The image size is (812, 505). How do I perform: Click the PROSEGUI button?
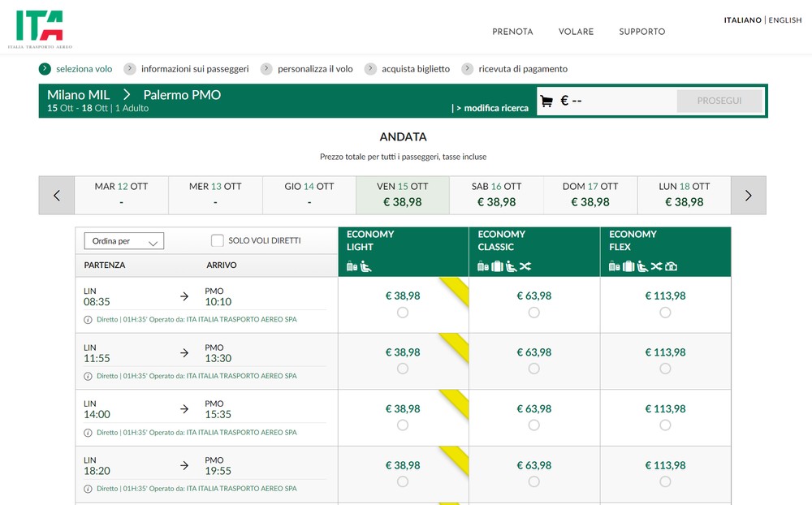click(x=719, y=101)
